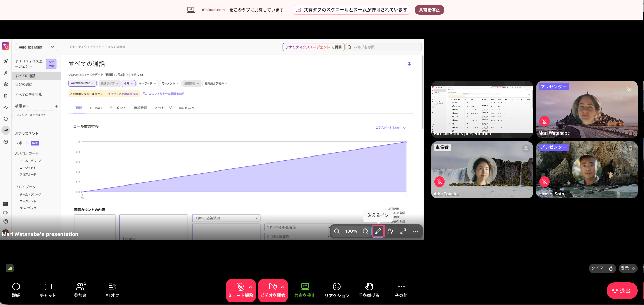
Task: Click このフィルターの通話を表示 link
Action: click(x=164, y=94)
